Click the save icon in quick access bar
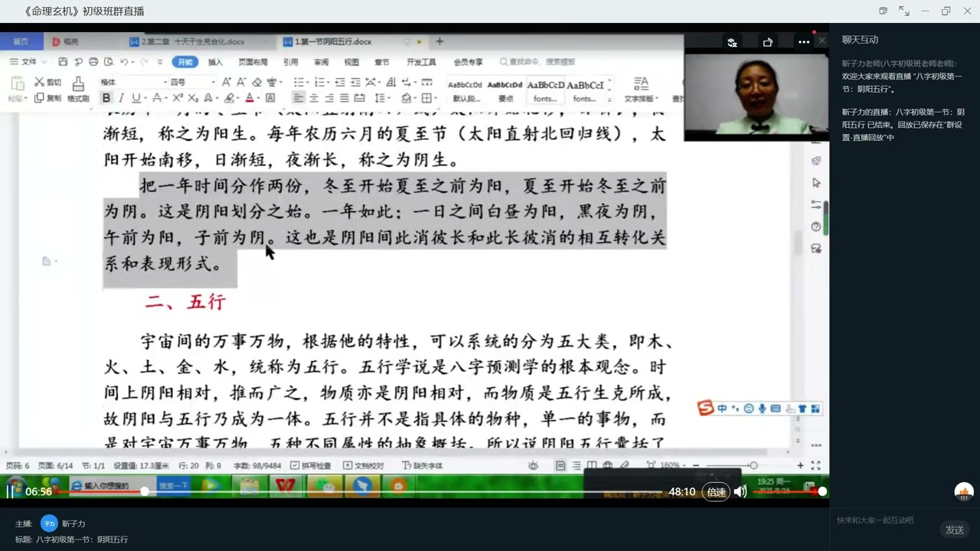Viewport: 980px width, 551px height. (x=63, y=62)
